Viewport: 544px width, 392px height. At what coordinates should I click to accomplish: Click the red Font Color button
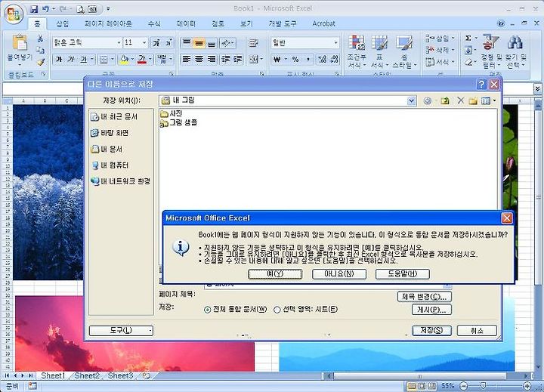coord(142,60)
